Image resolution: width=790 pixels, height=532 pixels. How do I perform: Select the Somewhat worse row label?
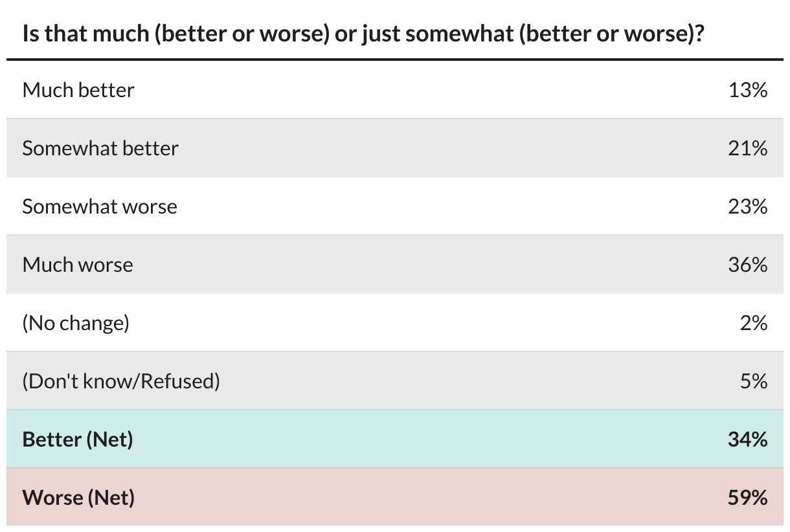pos(100,206)
